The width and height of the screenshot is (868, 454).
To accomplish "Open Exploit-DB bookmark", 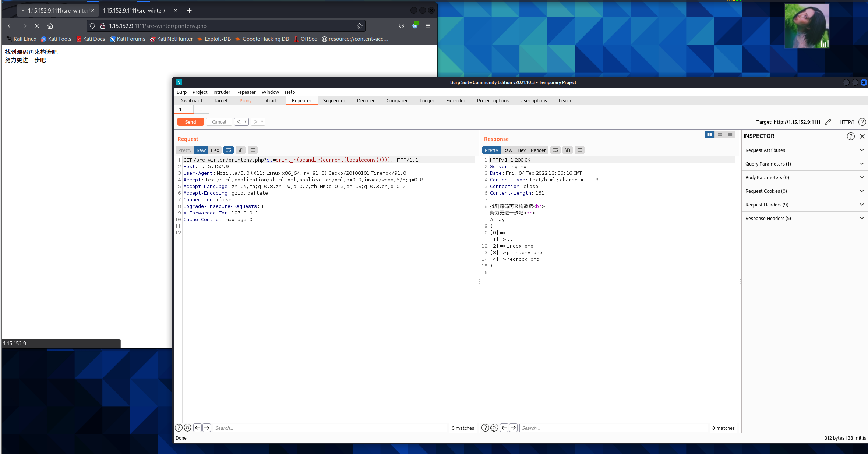I will pyautogui.click(x=214, y=39).
